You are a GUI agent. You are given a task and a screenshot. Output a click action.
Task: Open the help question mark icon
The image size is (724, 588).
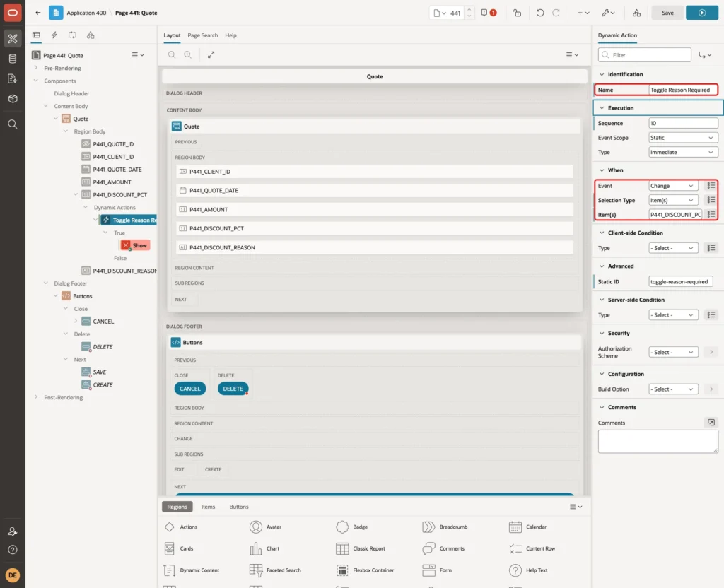13,550
